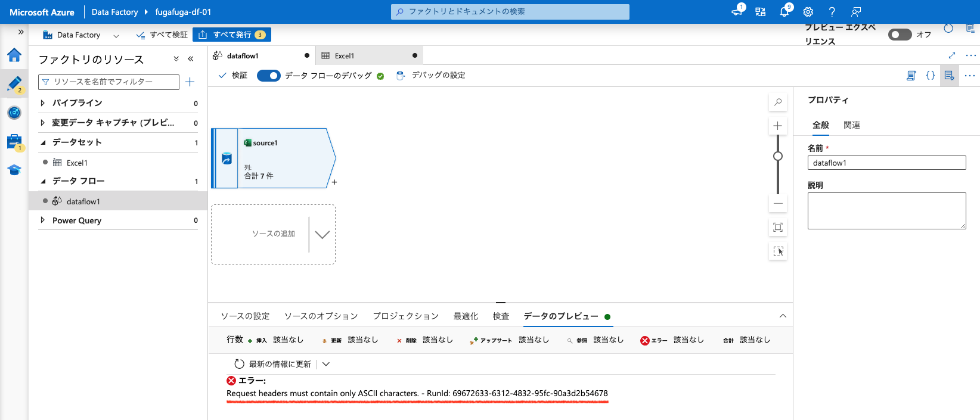Activate the canvas selection mode icon
980x420 pixels.
778,251
